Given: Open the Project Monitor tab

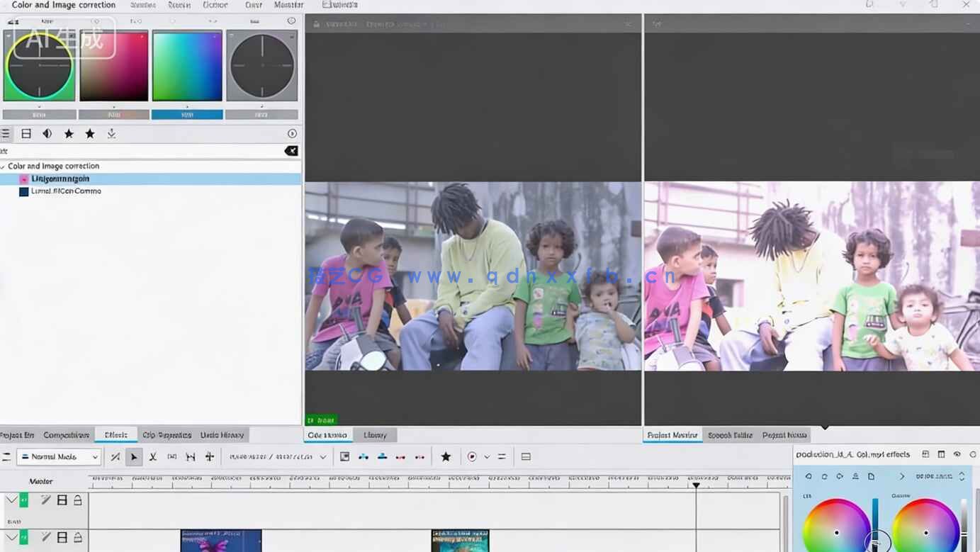Looking at the screenshot, I should pyautogui.click(x=672, y=435).
